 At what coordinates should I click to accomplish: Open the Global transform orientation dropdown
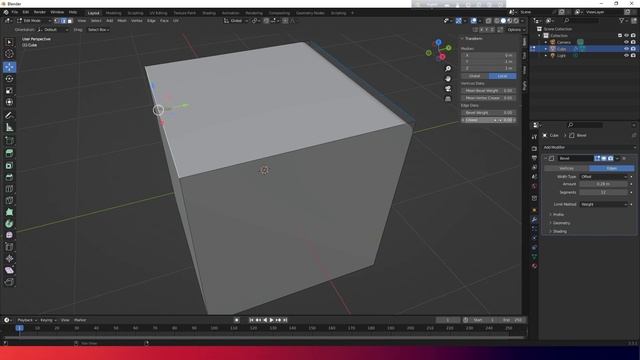point(236,20)
